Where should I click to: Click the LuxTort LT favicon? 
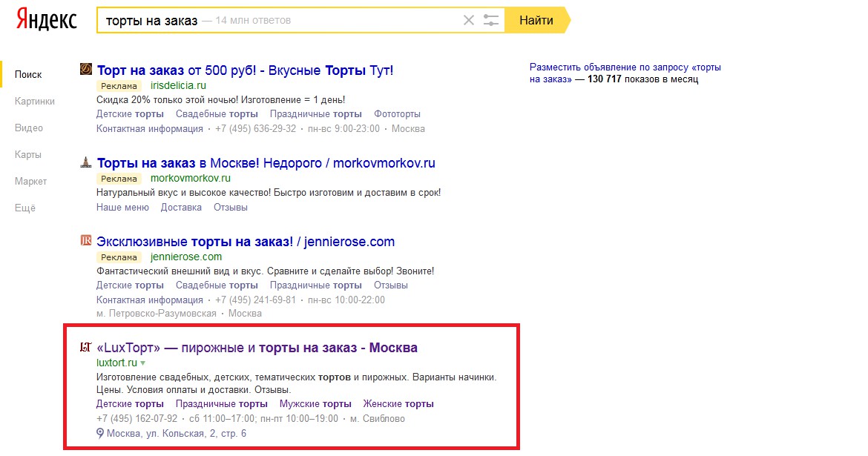tap(86, 347)
